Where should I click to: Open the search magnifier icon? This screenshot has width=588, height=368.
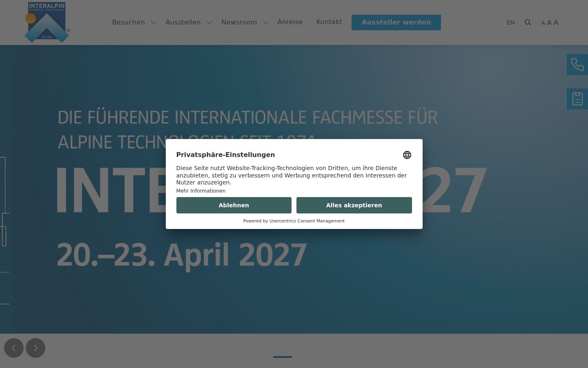pos(528,22)
